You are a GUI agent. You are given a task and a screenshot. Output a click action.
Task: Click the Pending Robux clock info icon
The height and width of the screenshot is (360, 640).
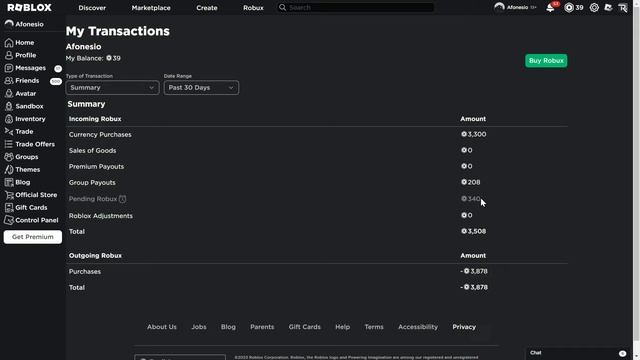[122, 199]
